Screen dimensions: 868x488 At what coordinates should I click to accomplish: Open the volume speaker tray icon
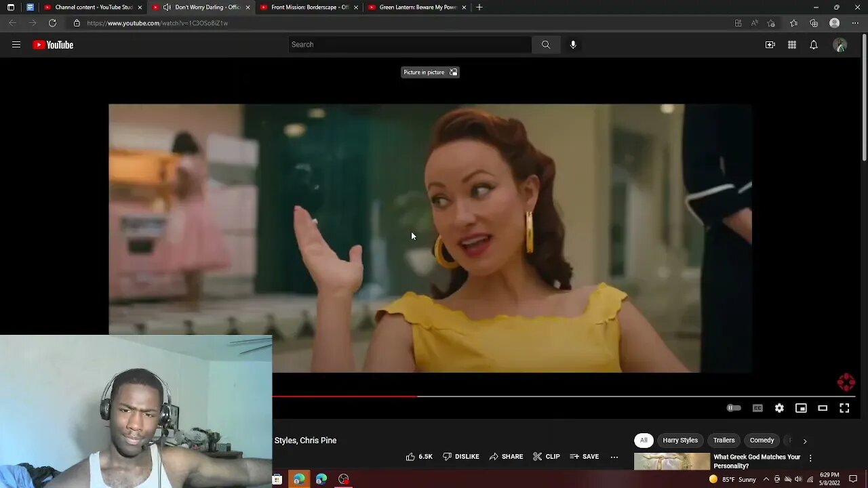tap(798, 479)
